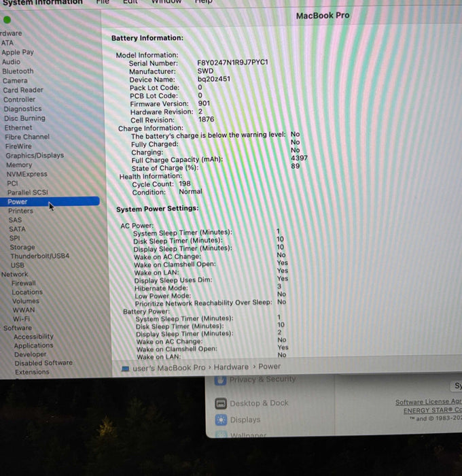Select WWAN under Network
Image resolution: width=462 pixels, height=476 pixels.
click(x=24, y=310)
